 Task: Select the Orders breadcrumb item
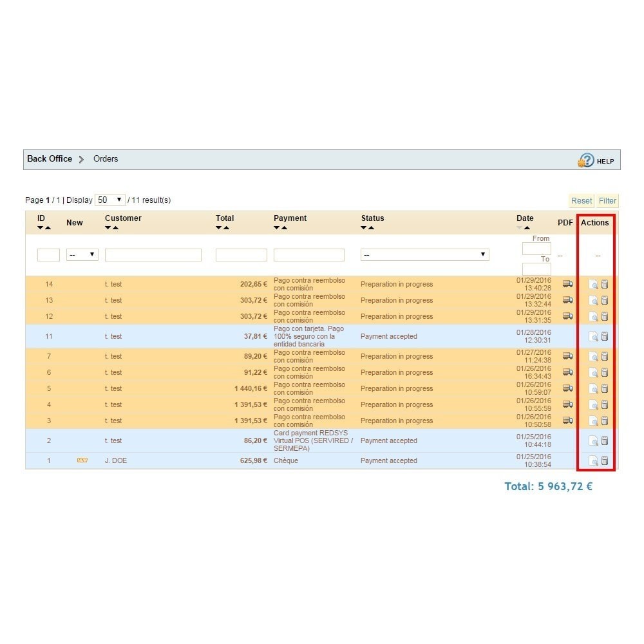106,159
